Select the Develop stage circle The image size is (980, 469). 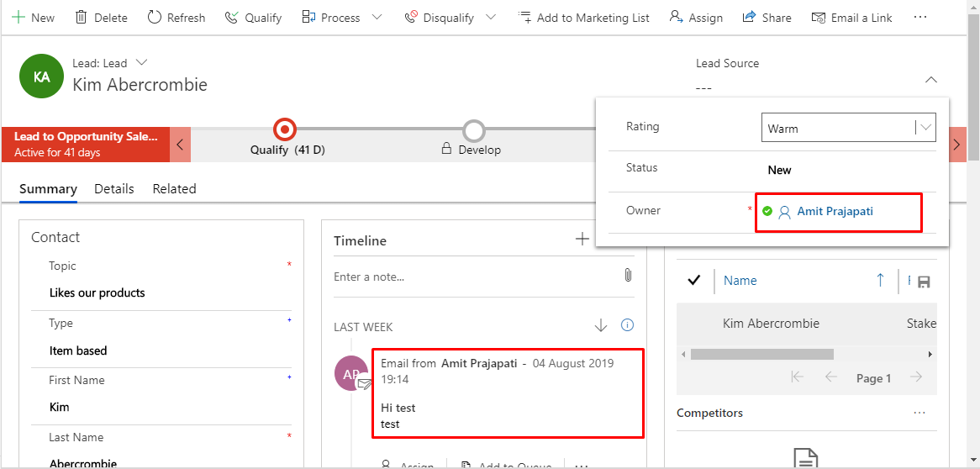474,130
